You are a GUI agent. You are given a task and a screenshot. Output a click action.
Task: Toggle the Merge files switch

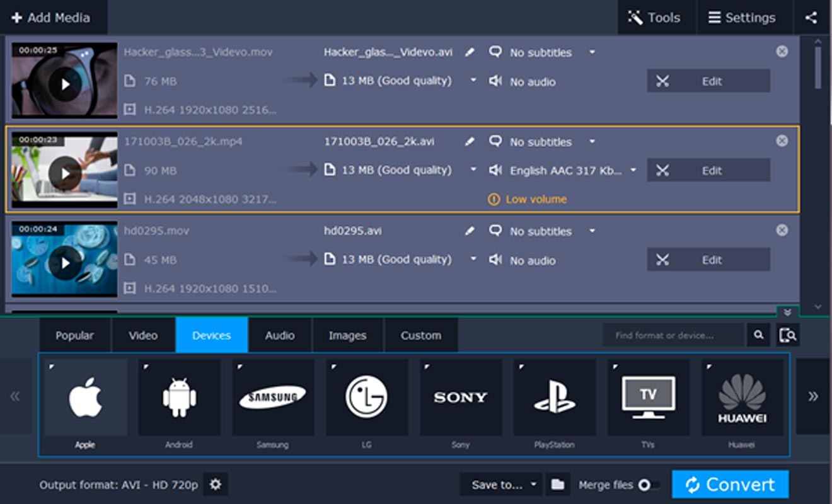[649, 485]
